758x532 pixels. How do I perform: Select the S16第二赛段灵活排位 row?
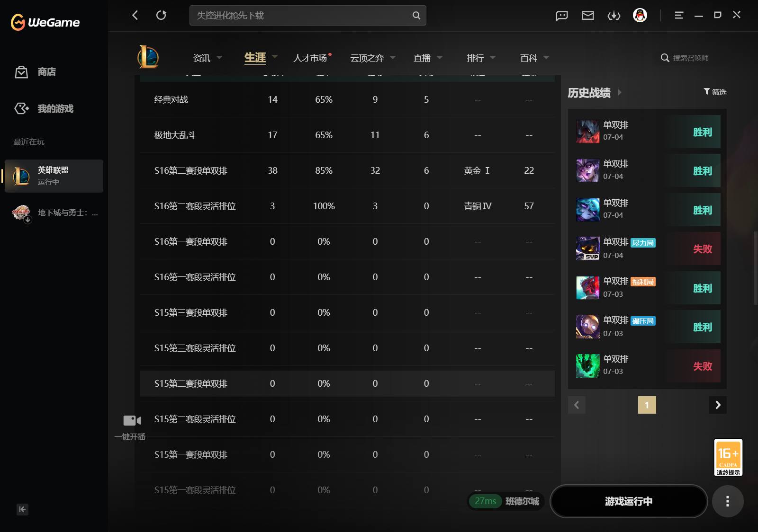click(347, 206)
